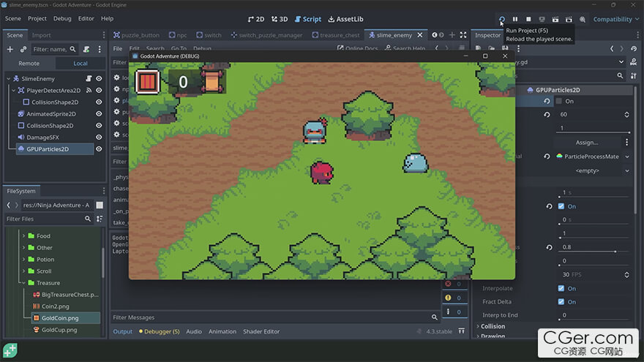This screenshot has width=644, height=362.
Task: Enable the Emitting On checkbox
Action: click(x=558, y=101)
